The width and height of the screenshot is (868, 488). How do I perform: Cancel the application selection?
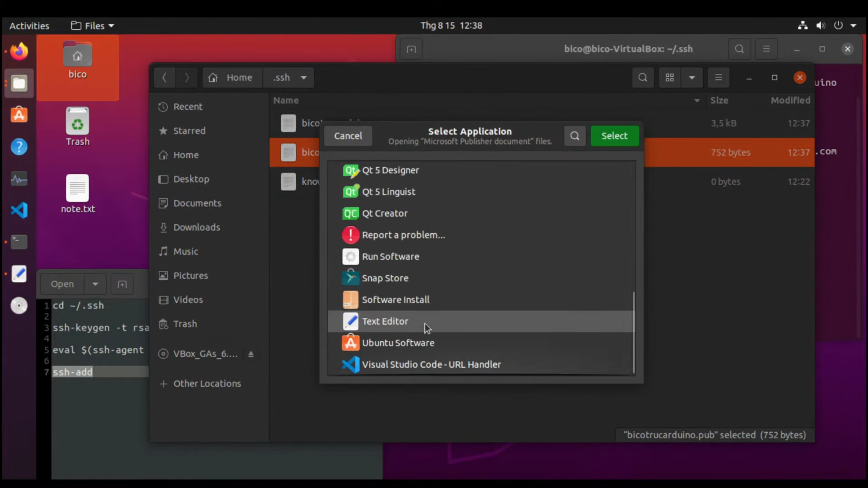pos(348,136)
